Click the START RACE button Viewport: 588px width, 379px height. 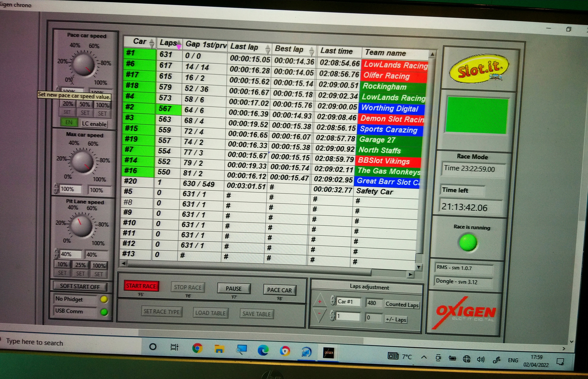pyautogui.click(x=141, y=286)
